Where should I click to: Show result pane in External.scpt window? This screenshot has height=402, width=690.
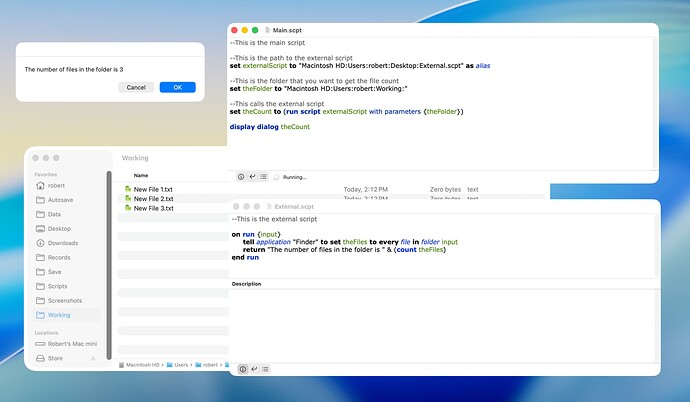coord(254,369)
